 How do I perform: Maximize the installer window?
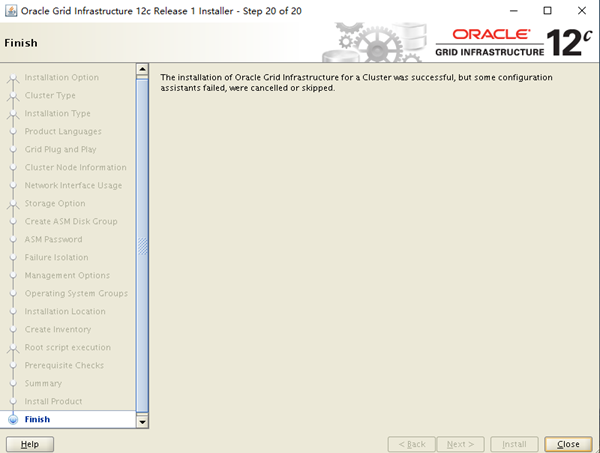pos(548,11)
